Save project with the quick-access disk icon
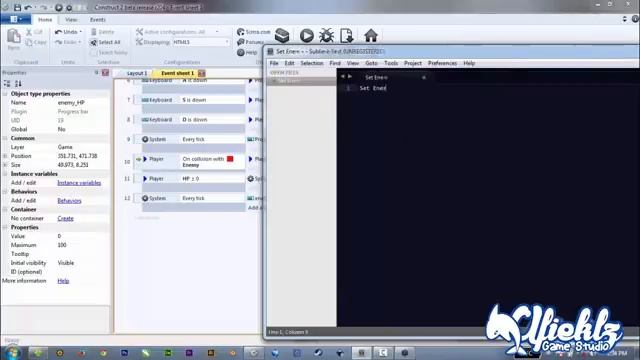 pos(17,7)
